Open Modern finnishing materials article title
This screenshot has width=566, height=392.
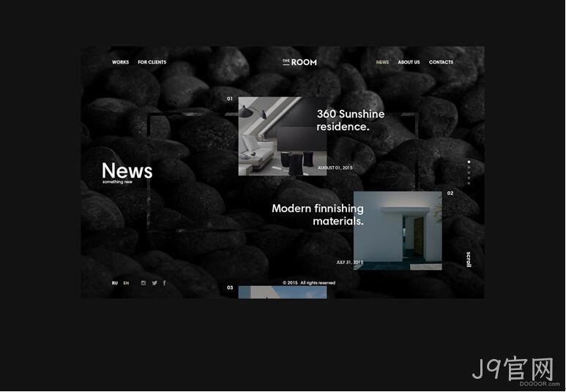click(x=318, y=214)
